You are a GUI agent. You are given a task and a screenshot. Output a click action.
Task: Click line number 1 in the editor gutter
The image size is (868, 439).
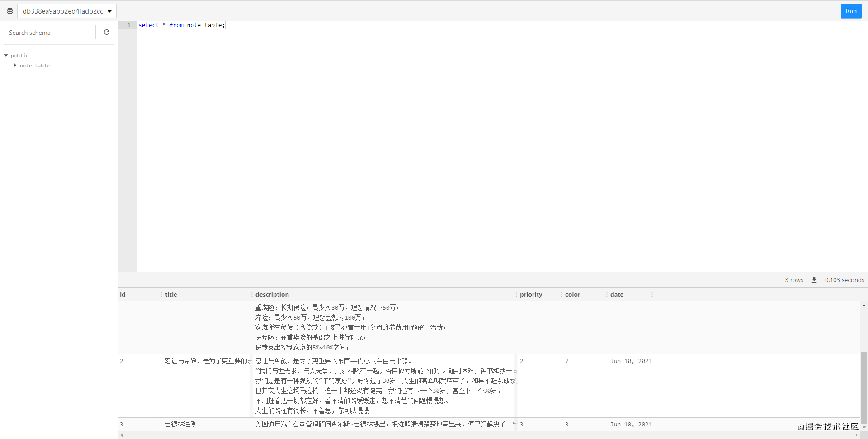pyautogui.click(x=129, y=25)
